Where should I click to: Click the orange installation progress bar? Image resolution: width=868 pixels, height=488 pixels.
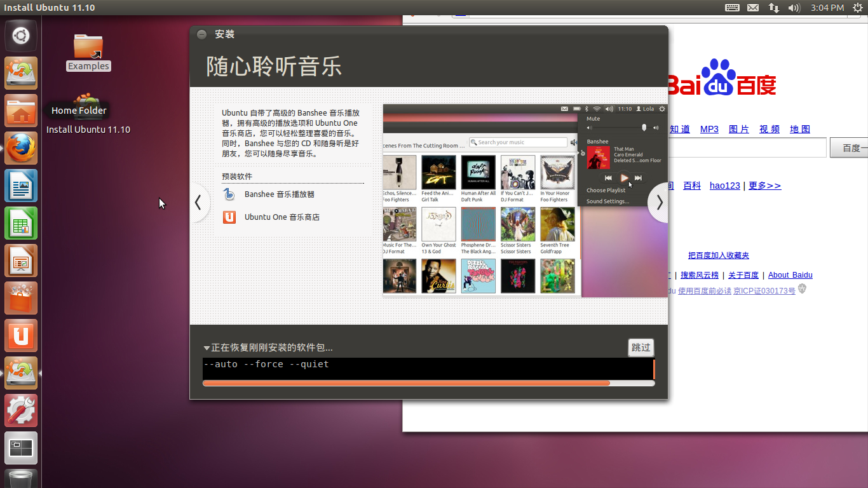(407, 383)
